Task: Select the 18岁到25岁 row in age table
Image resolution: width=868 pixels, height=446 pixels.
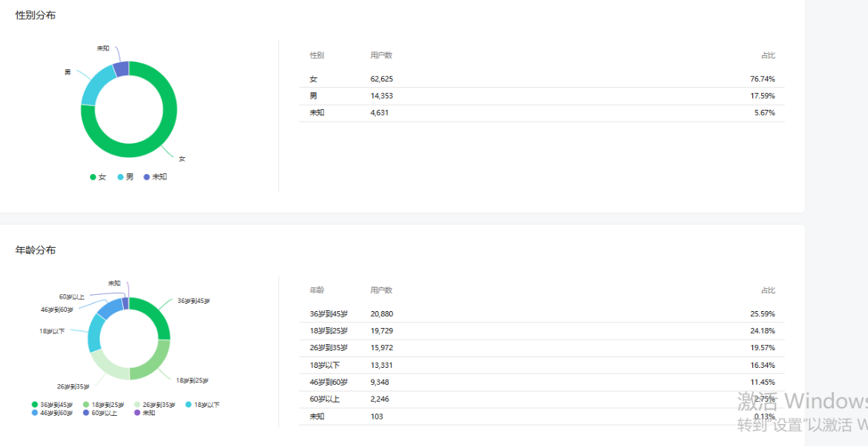Action: [x=542, y=331]
